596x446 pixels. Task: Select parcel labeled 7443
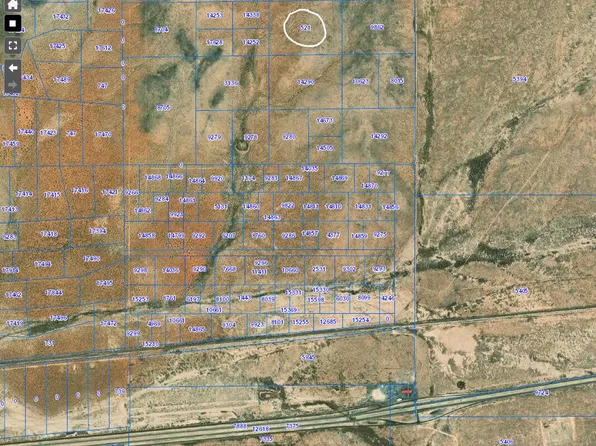pyautogui.click(x=244, y=298)
